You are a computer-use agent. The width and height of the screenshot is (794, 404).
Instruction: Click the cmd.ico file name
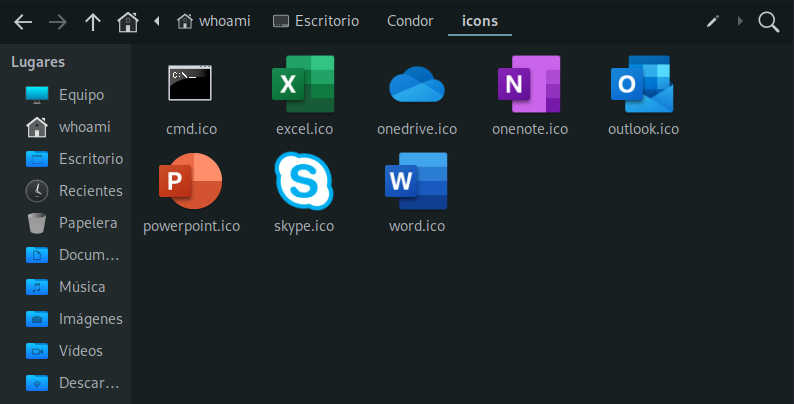(x=191, y=129)
